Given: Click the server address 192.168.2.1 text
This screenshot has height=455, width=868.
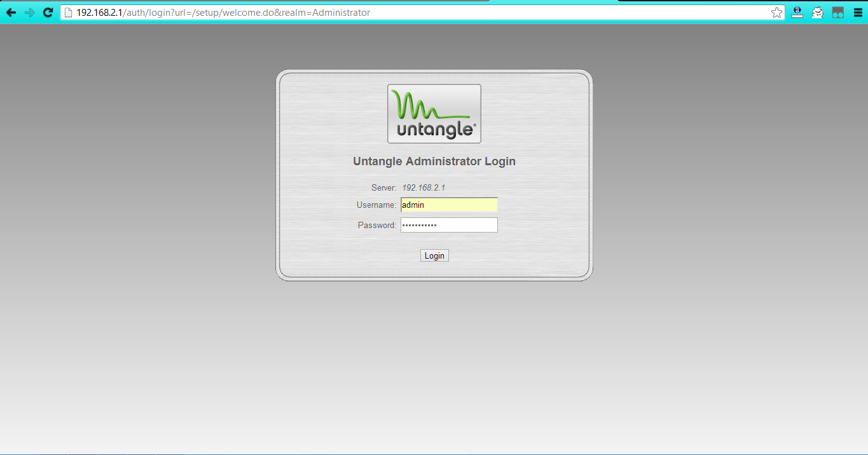Looking at the screenshot, I should point(424,188).
